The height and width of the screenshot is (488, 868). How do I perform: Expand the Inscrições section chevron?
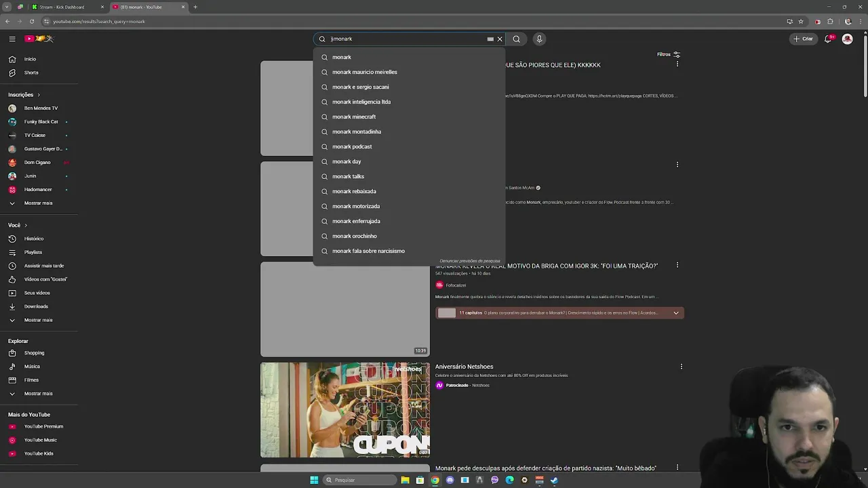(39, 95)
